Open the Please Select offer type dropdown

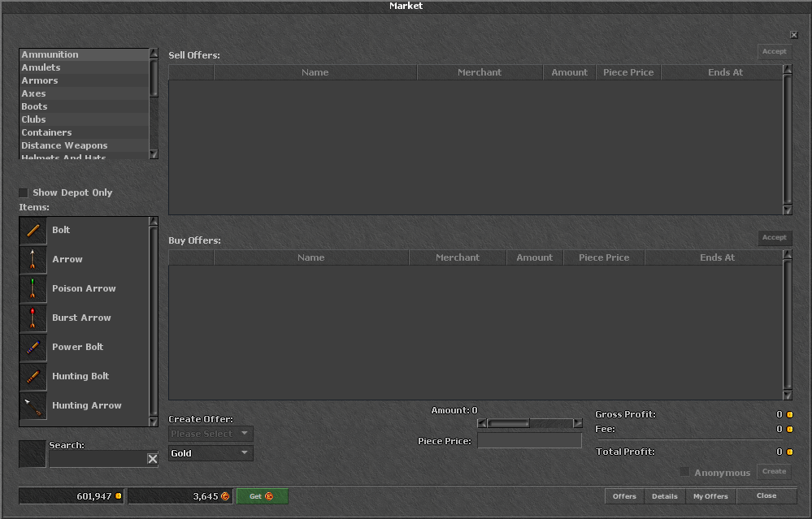(x=211, y=434)
